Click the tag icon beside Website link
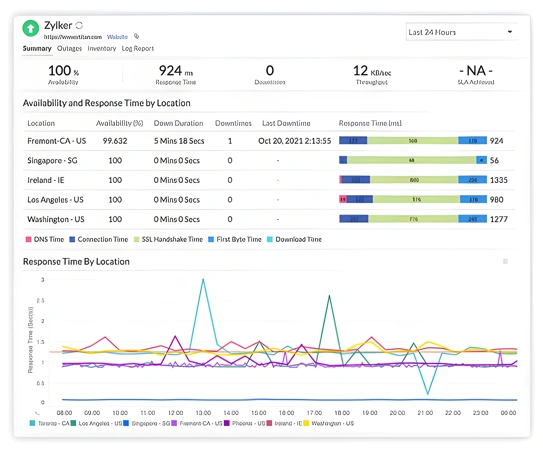Screen dimensions: 543x450 (x=136, y=36)
